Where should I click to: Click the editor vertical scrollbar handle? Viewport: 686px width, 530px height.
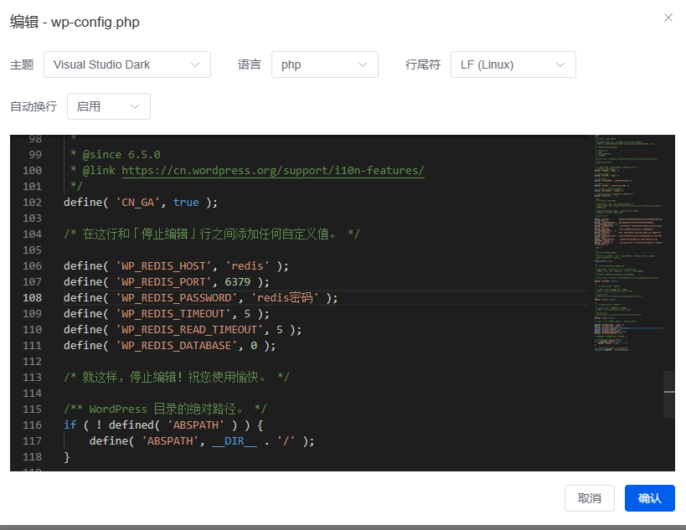coord(669,394)
